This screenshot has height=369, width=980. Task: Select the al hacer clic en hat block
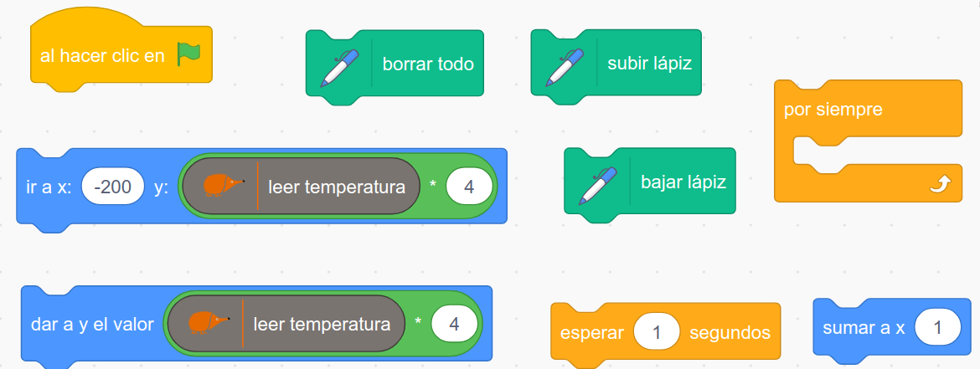coord(121,55)
